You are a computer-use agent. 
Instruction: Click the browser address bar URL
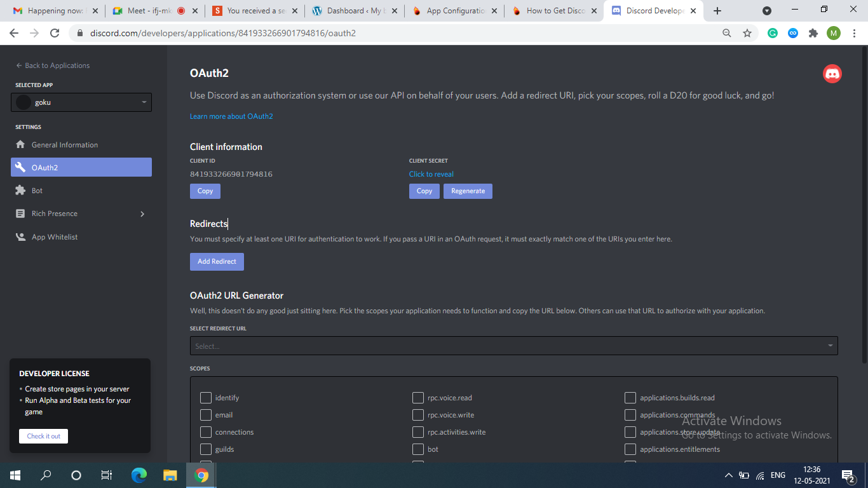(222, 33)
